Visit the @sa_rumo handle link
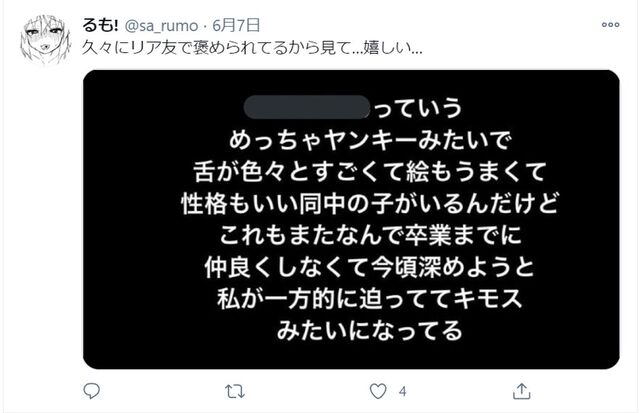Viewport: 640px width, 413px height. click(161, 26)
